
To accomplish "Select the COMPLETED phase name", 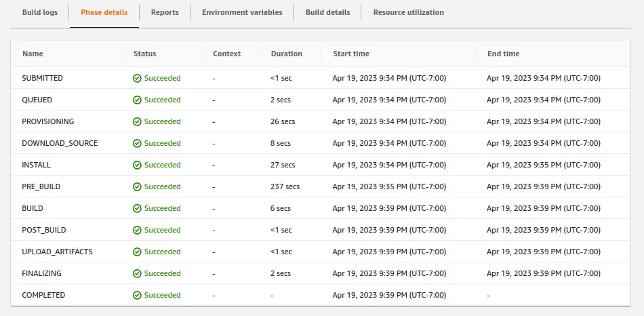I will [x=43, y=295].
